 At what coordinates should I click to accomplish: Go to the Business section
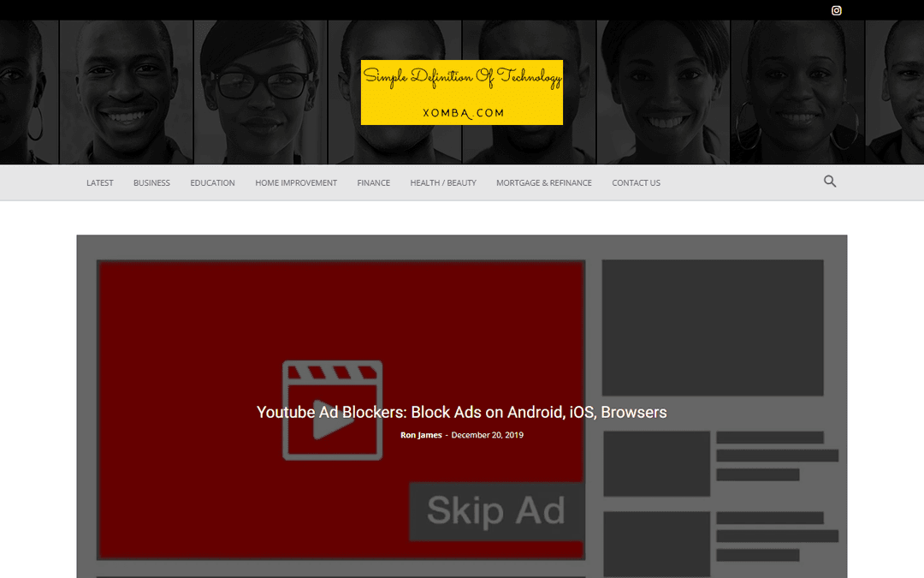pyautogui.click(x=151, y=183)
